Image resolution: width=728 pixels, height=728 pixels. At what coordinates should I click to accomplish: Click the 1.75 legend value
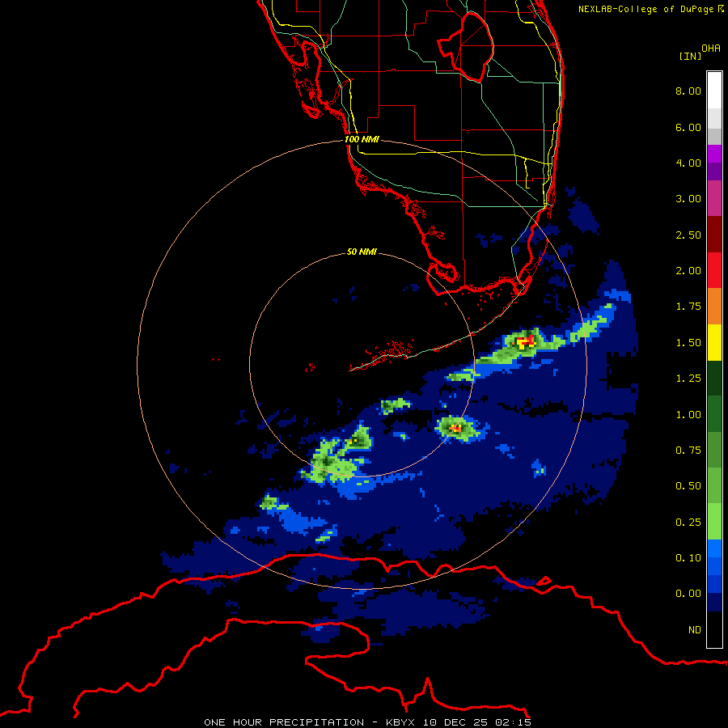(688, 307)
